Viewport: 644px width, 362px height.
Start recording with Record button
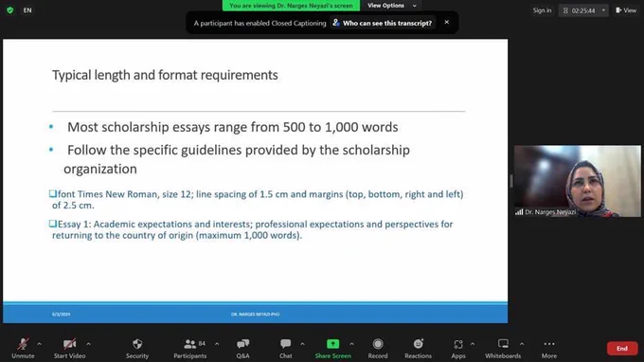click(x=378, y=348)
